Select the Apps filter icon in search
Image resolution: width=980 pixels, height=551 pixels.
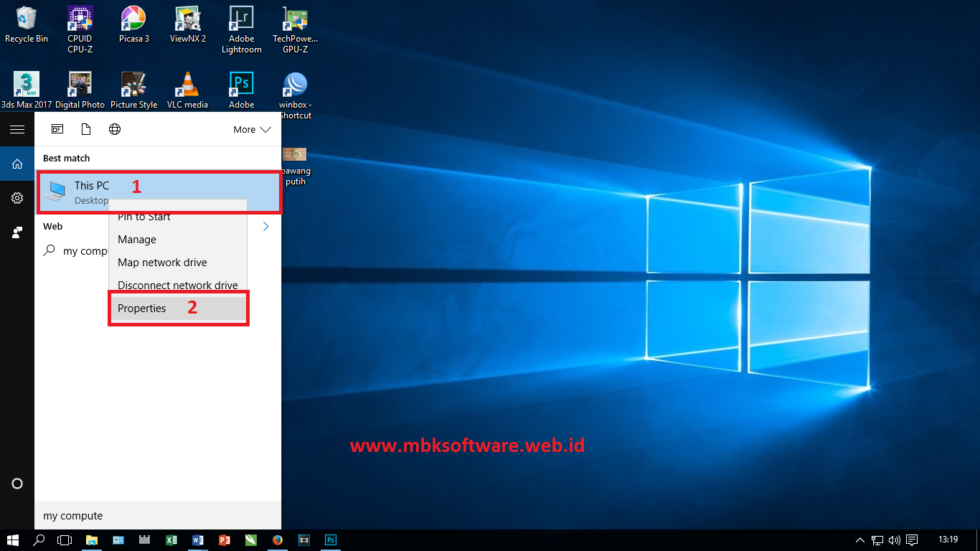pyautogui.click(x=57, y=129)
